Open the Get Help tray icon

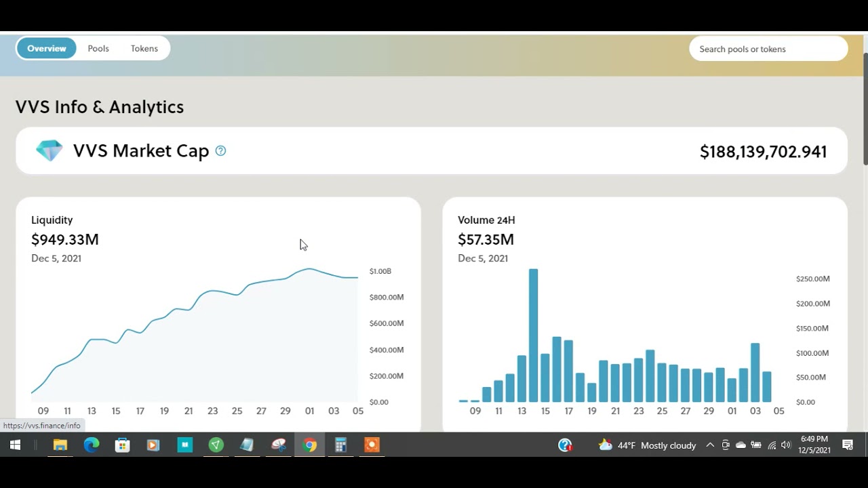(565, 445)
